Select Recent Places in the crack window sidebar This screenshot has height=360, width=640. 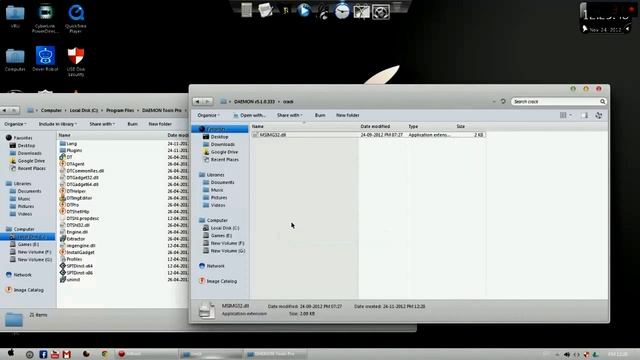(x=221, y=160)
